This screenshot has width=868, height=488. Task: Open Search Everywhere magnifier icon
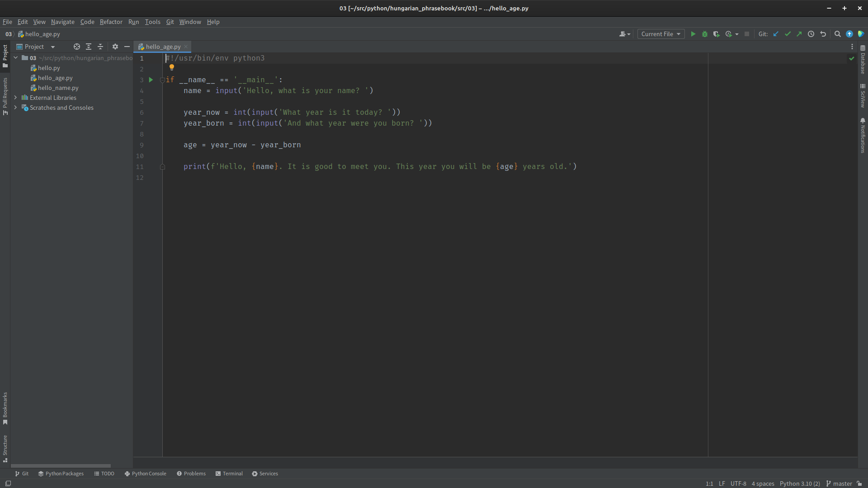pyautogui.click(x=837, y=34)
